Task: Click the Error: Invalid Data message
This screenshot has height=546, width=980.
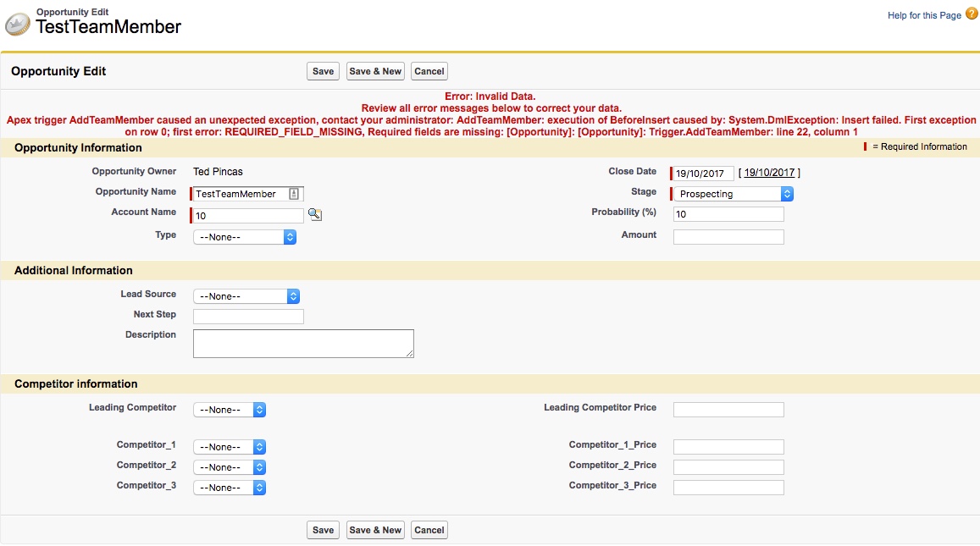Action: point(490,97)
